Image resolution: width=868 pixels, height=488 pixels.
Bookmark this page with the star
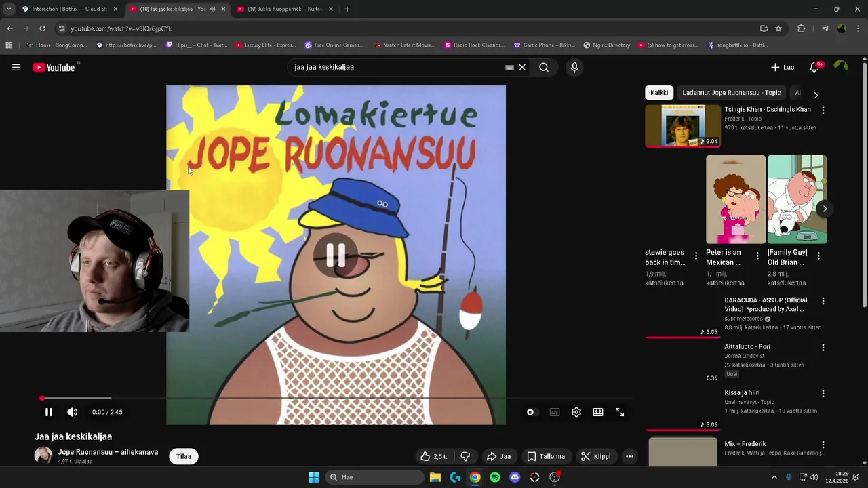[778, 28]
